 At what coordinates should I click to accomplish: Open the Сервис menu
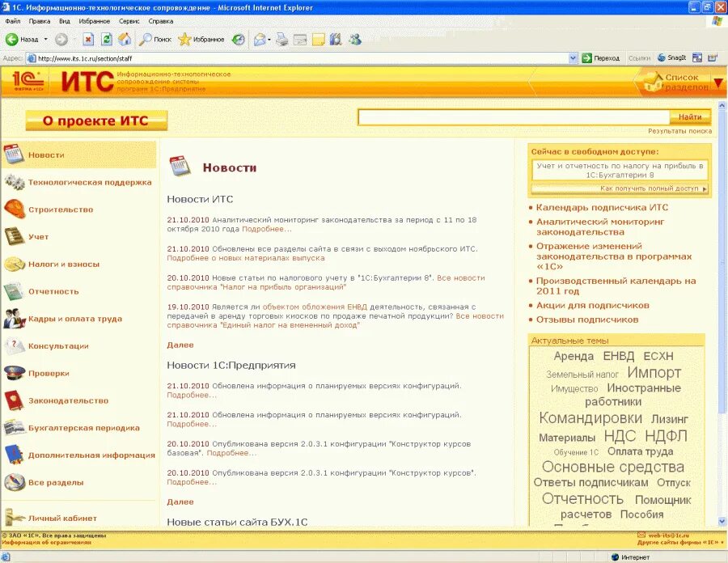129,21
